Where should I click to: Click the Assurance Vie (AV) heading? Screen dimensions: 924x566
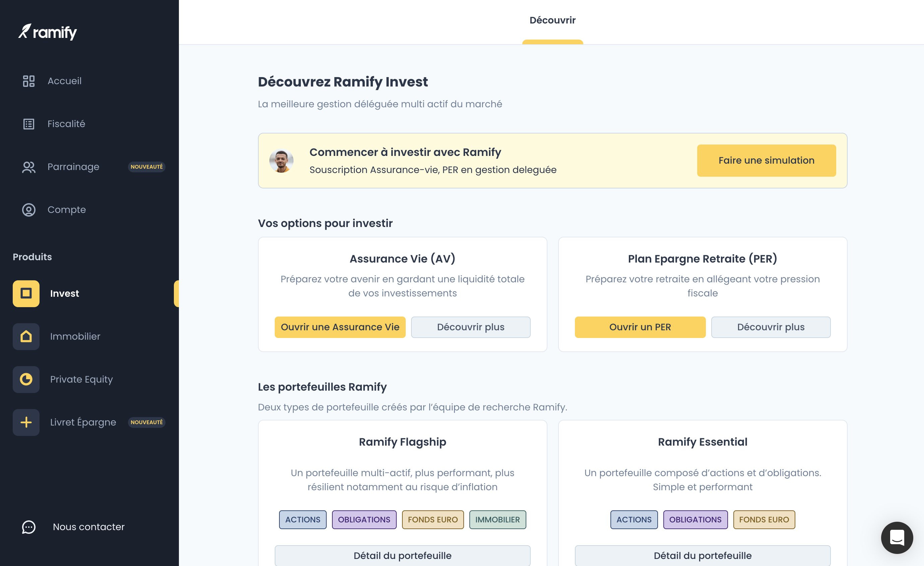402,259
